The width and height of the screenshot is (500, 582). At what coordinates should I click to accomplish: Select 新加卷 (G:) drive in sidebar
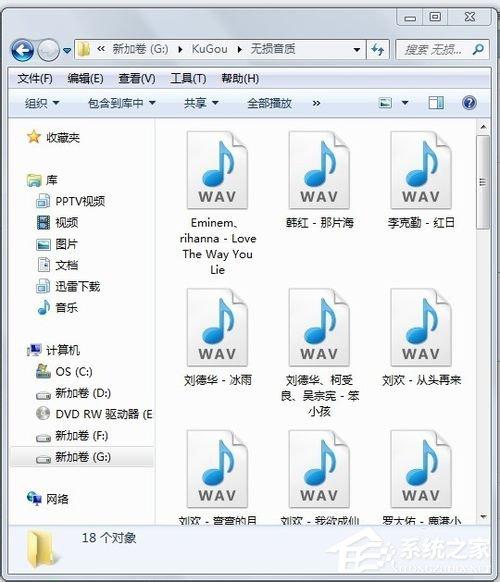tap(82, 457)
